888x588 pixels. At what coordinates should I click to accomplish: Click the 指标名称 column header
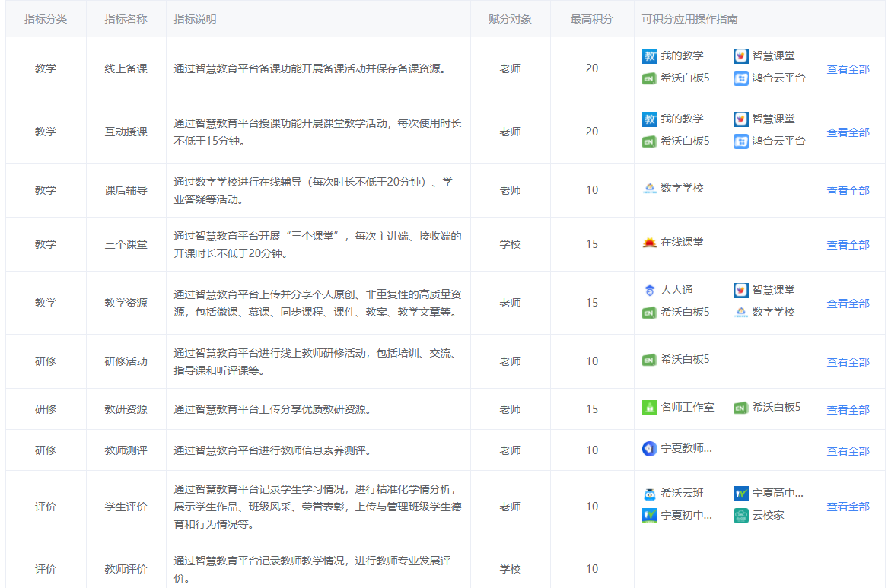click(126, 19)
